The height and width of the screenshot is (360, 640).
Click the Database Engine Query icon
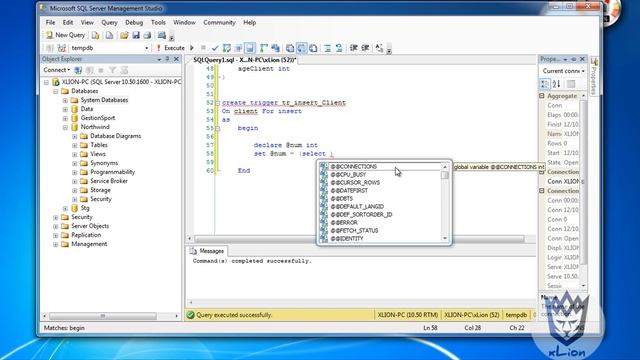96,36
